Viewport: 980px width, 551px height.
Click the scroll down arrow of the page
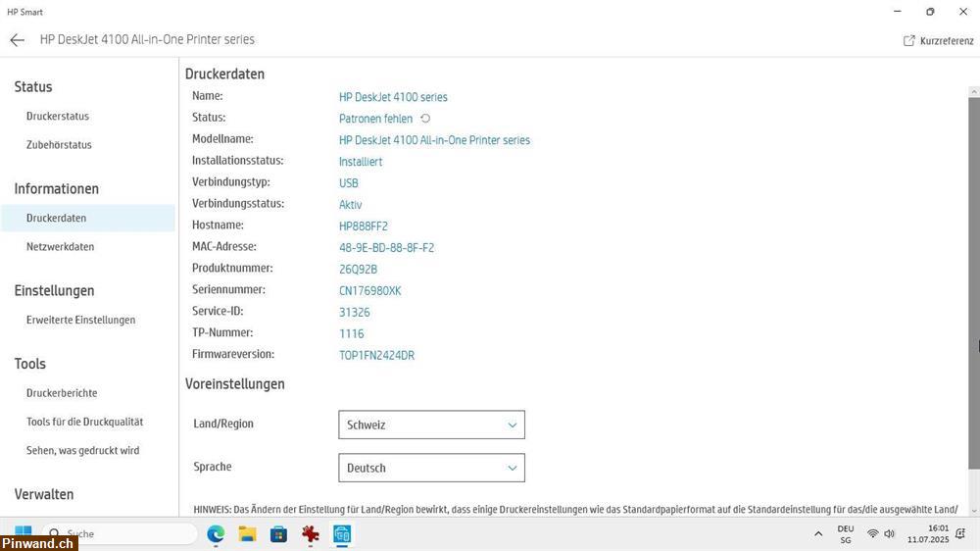click(974, 512)
